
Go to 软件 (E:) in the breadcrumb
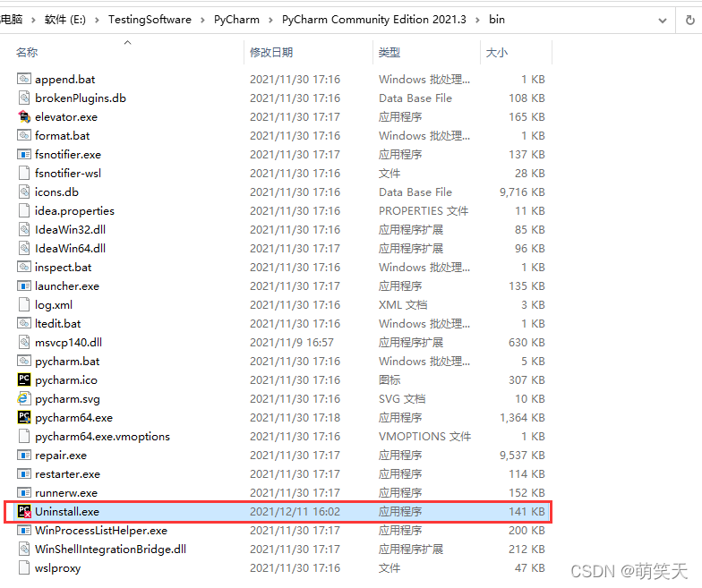click(x=64, y=20)
